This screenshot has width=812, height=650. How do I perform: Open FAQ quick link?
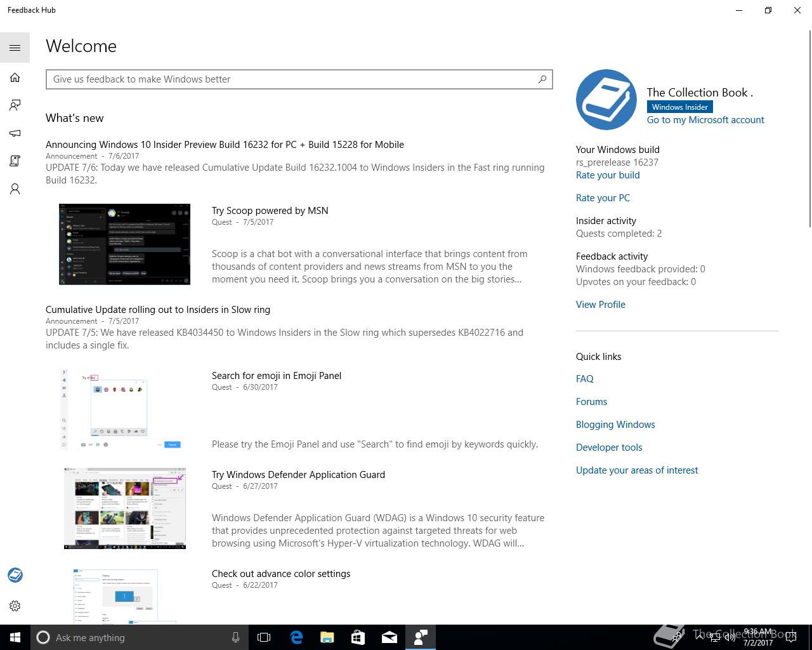(x=585, y=379)
